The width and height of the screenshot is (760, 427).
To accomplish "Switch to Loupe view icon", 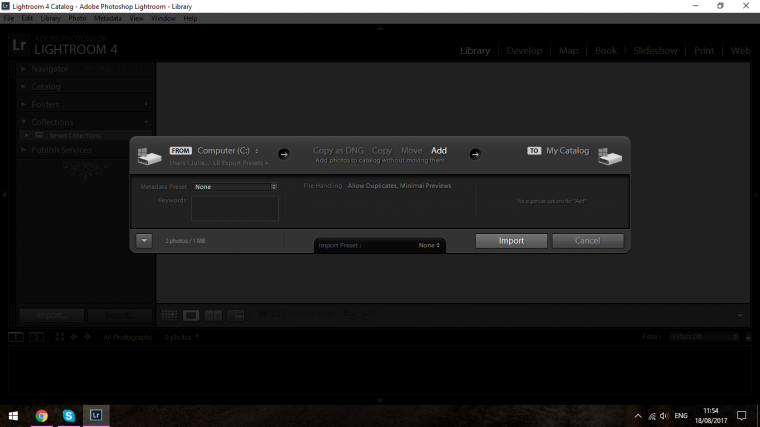I will coord(191,316).
